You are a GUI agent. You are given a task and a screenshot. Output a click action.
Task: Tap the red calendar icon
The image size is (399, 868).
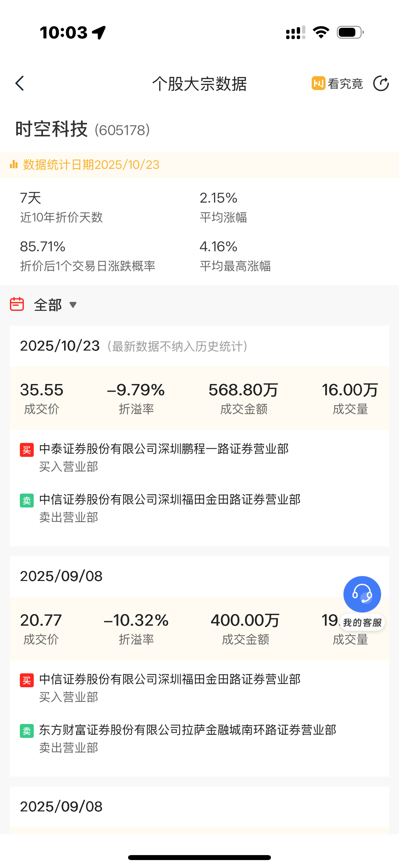(x=17, y=304)
